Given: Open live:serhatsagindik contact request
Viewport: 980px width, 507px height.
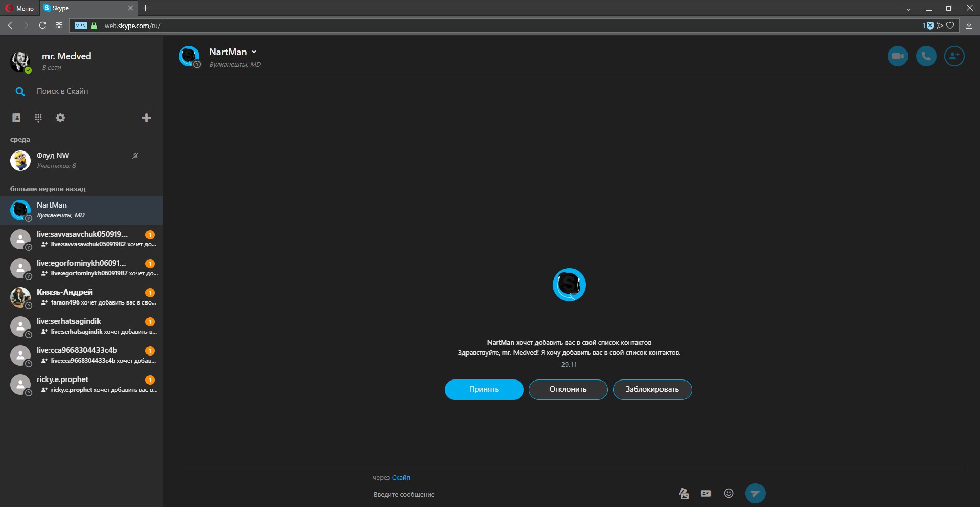Looking at the screenshot, I should point(82,326).
